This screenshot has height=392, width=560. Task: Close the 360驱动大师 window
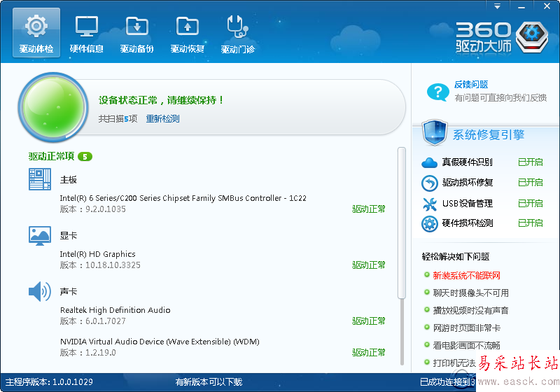(547, 6)
